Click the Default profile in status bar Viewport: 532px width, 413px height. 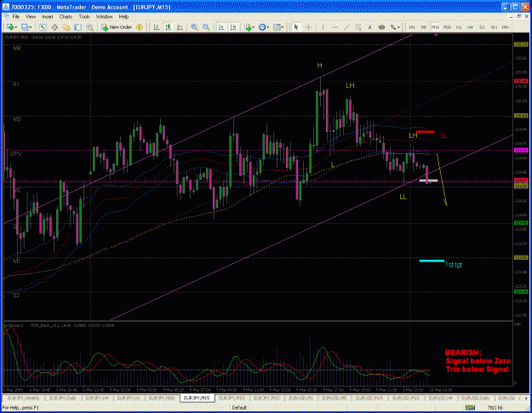(239, 408)
